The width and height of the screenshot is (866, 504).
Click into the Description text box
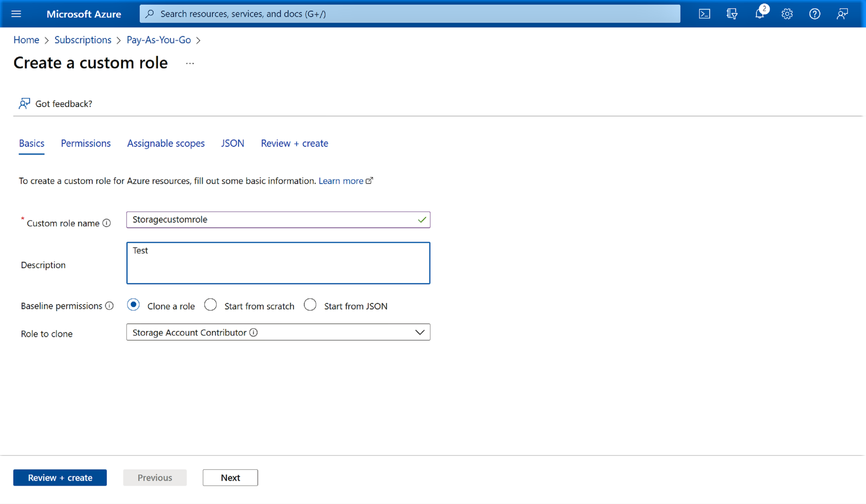[278, 263]
